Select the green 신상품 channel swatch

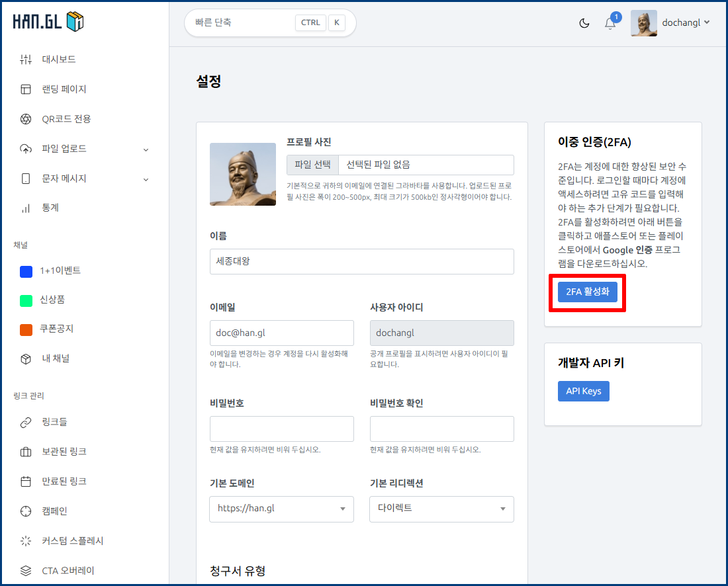(x=26, y=301)
